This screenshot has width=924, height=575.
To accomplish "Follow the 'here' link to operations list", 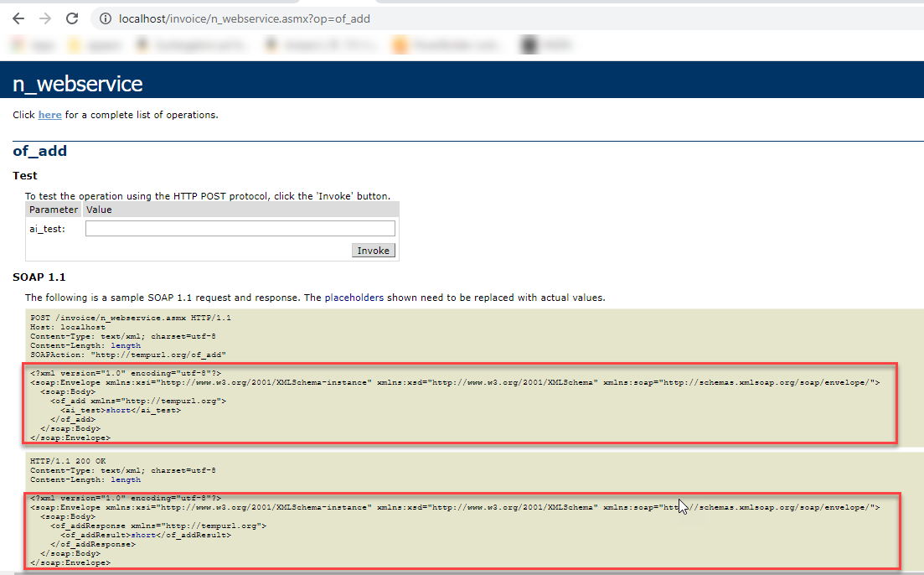I will (49, 115).
